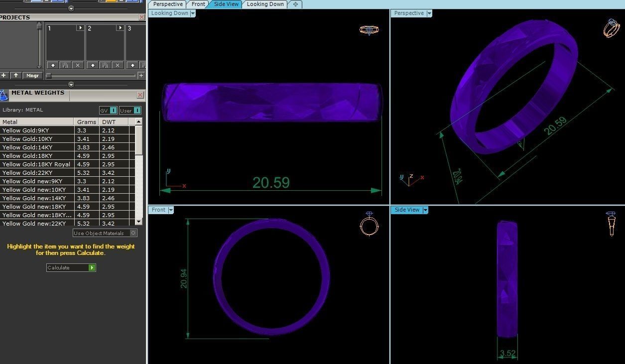Image resolution: width=625 pixels, height=364 pixels.
Task: Click ring orientation icon in Front viewport
Action: tap(369, 224)
